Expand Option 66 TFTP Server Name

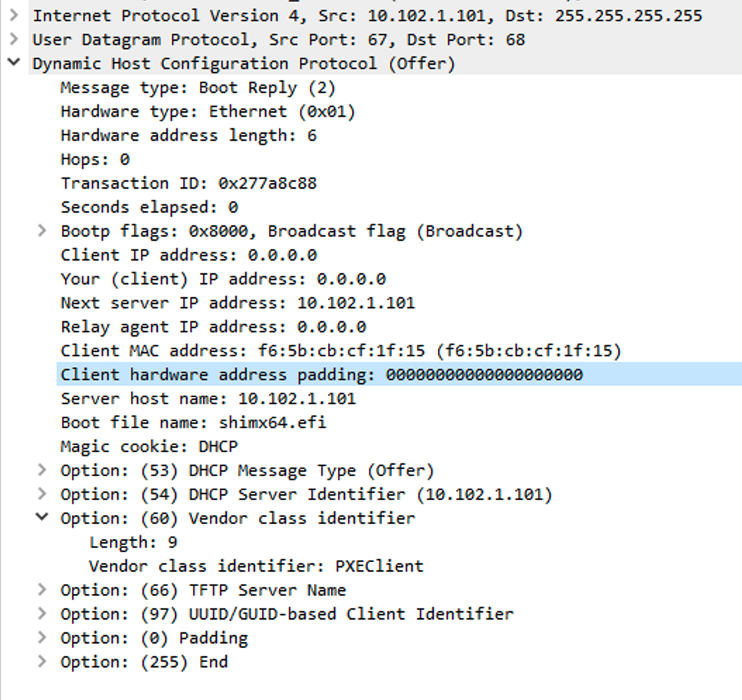pyautogui.click(x=42, y=590)
